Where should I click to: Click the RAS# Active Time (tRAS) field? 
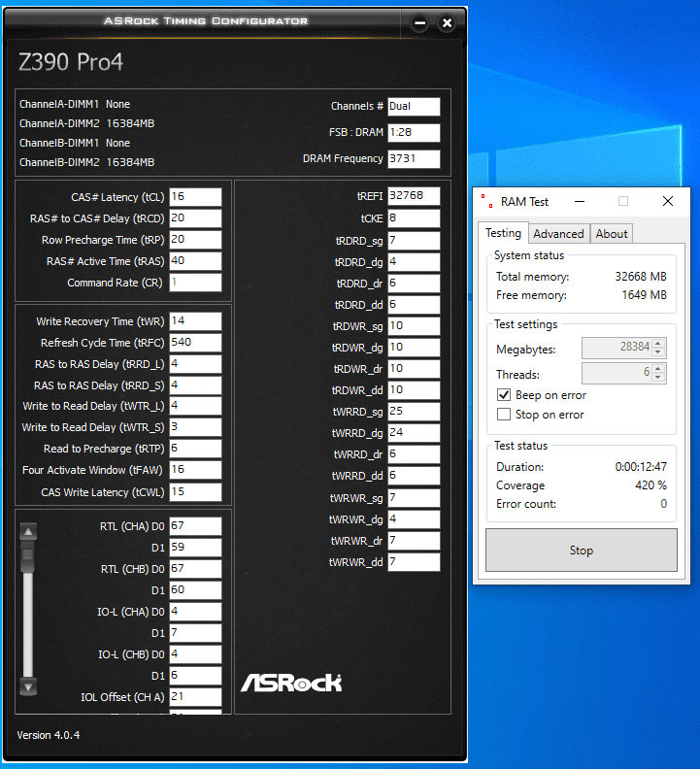click(x=195, y=261)
